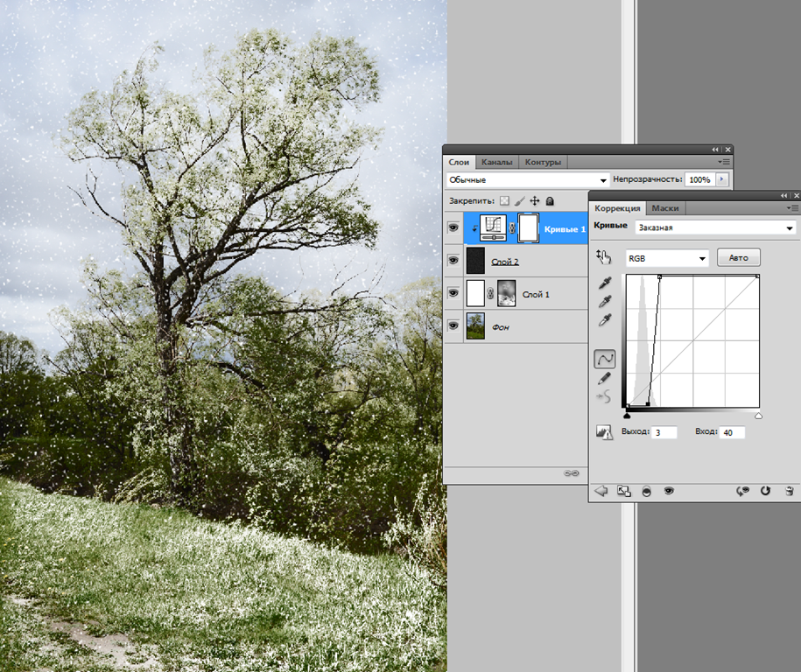Viewport: 801px width, 672px height.
Task: Click the Вход input value field
Action: 732,432
